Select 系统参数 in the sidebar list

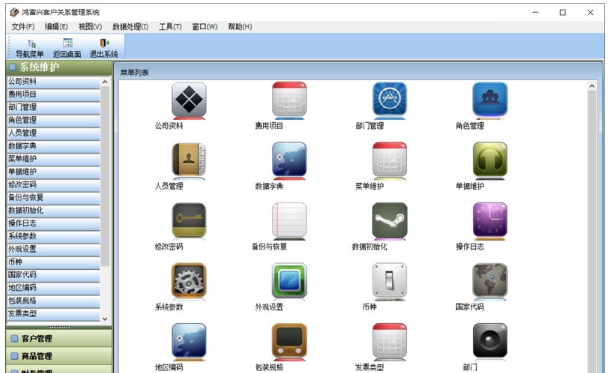[x=54, y=236]
